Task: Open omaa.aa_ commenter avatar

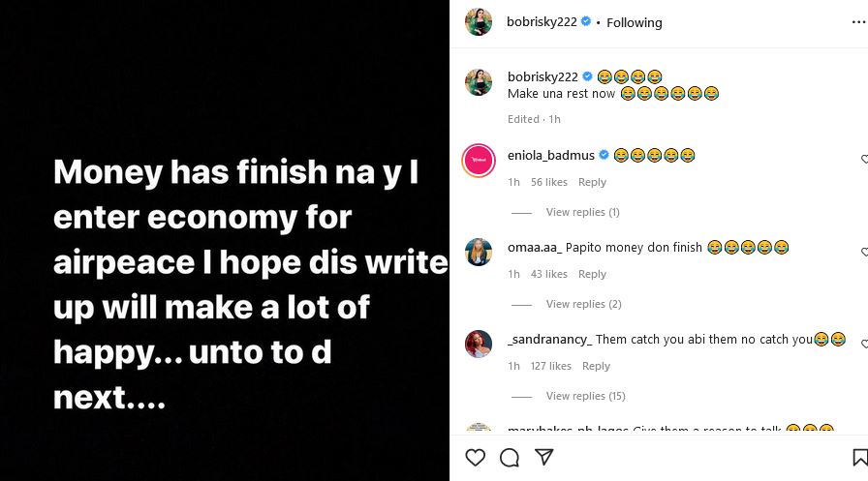Action: pyautogui.click(x=479, y=252)
